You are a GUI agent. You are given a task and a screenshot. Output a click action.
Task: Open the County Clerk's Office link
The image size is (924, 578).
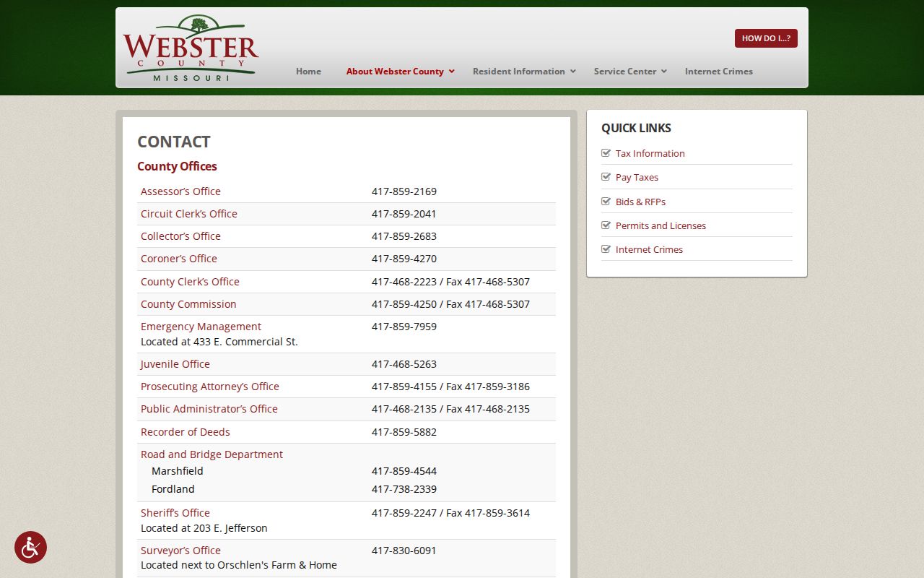tap(190, 282)
